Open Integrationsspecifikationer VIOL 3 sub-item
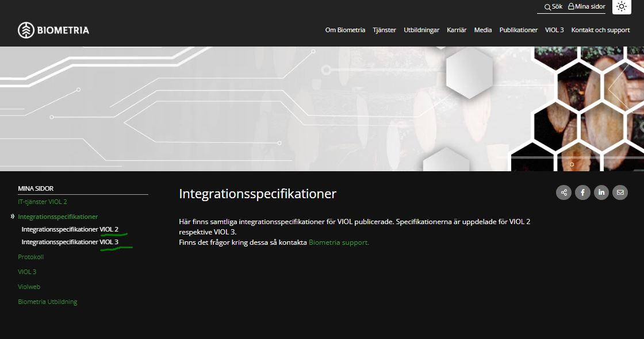 pos(70,242)
